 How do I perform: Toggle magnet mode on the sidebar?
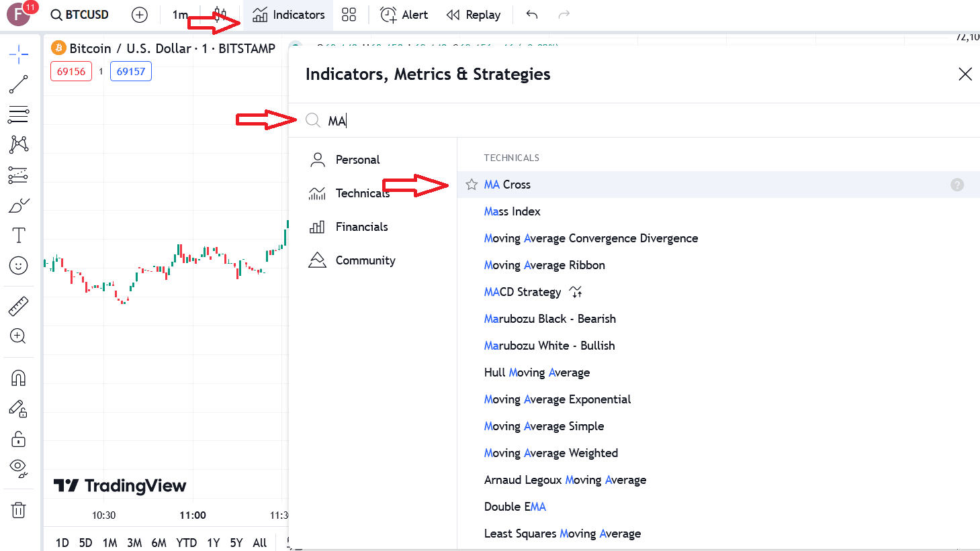click(18, 378)
